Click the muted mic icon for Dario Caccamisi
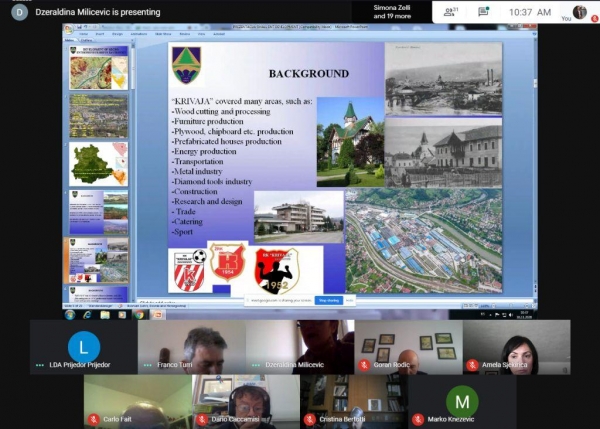Screen dimensions: 600x429 (x=202, y=419)
